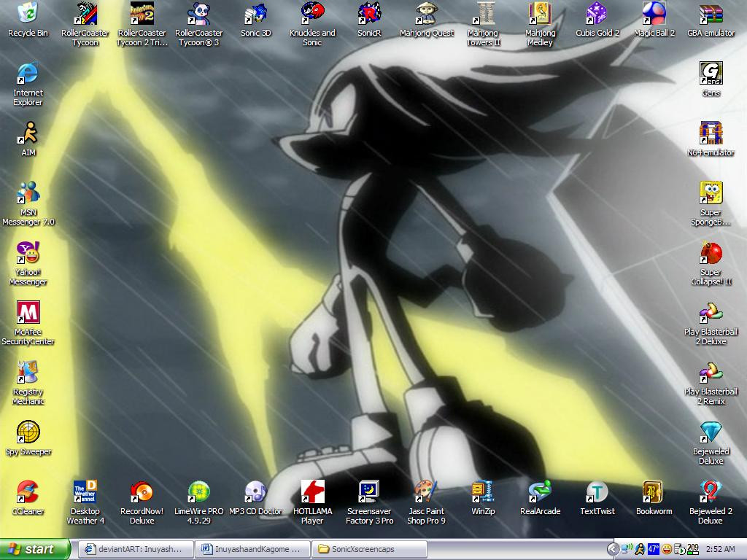Open the Windows Start menu
The image size is (747, 560).
[35, 549]
